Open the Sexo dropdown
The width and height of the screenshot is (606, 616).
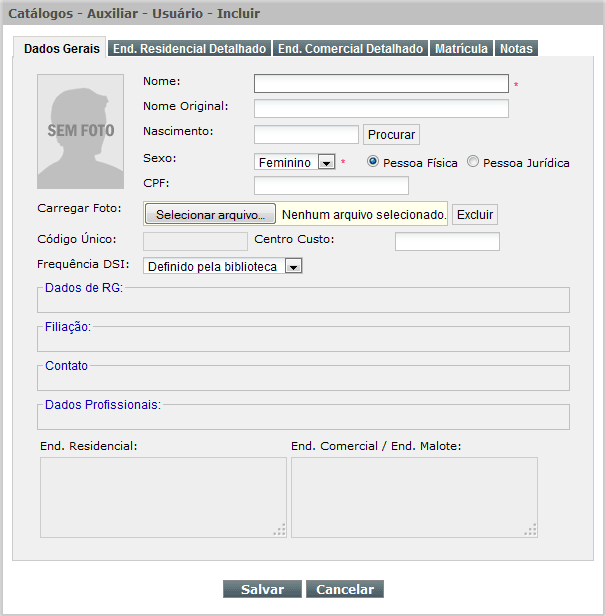tap(295, 162)
